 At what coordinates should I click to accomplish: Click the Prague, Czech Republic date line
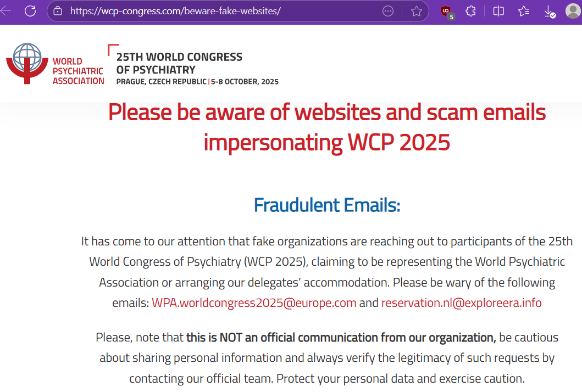197,82
